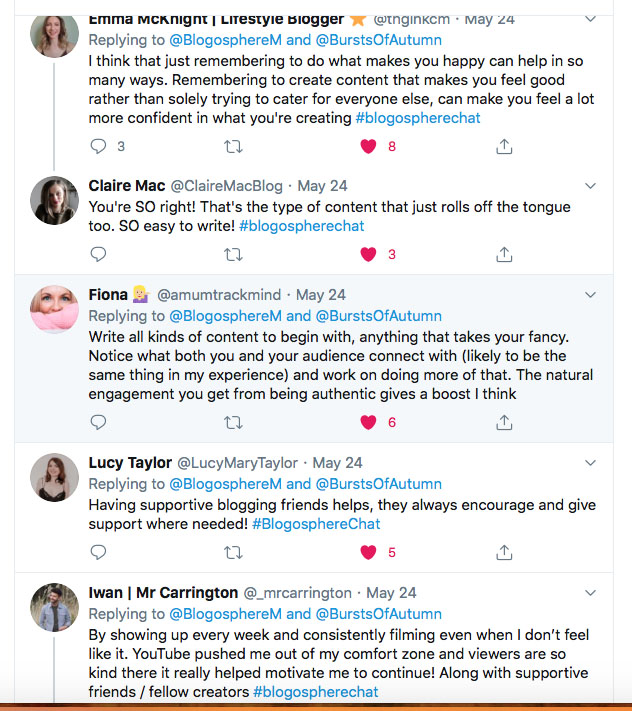Image resolution: width=632 pixels, height=711 pixels.
Task: Retweet Emma McKnight's tweet
Action: tap(233, 146)
